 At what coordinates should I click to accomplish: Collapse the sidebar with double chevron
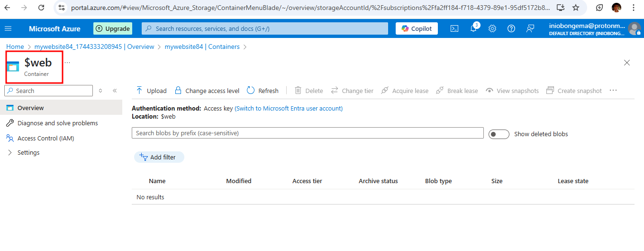click(115, 91)
